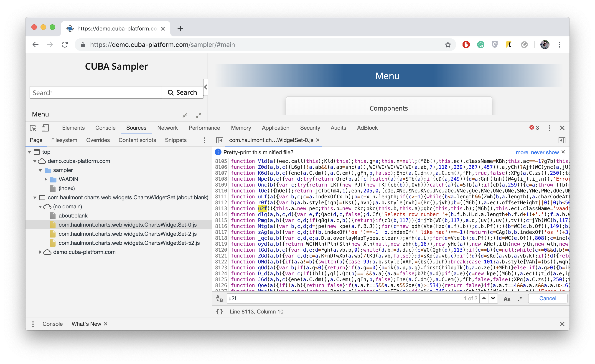
Task: Click the 'more' link in the infobar
Action: [521, 152]
